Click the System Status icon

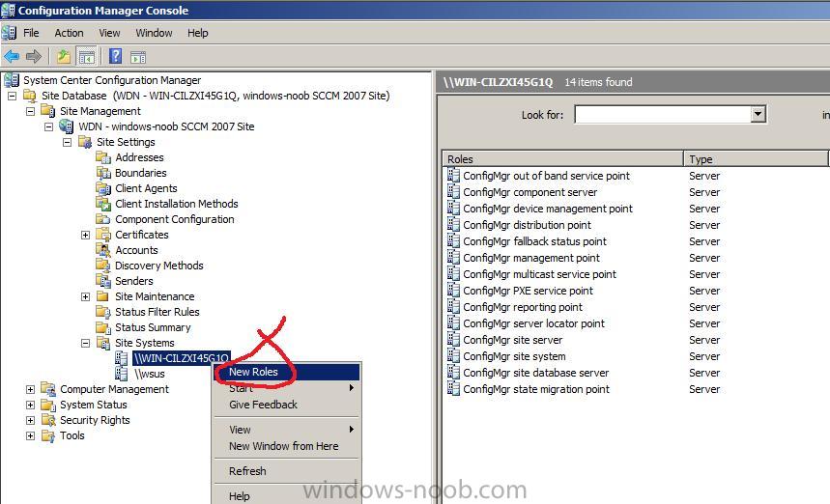pyautogui.click(x=48, y=405)
